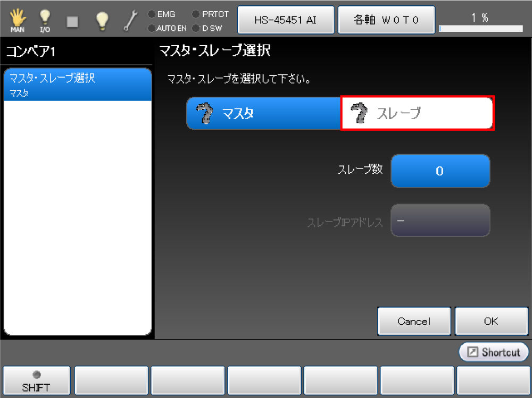532x398 pixels.
Task: Click the MAN hand mode icon
Action: (18, 20)
